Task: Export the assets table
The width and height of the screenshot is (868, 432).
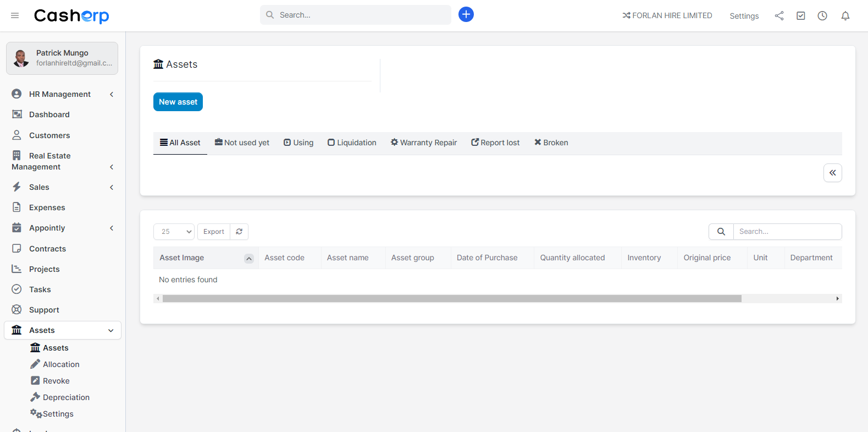Action: click(x=213, y=232)
